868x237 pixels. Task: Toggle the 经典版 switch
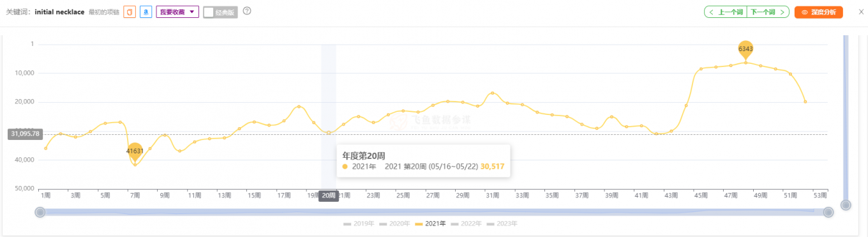tap(220, 12)
